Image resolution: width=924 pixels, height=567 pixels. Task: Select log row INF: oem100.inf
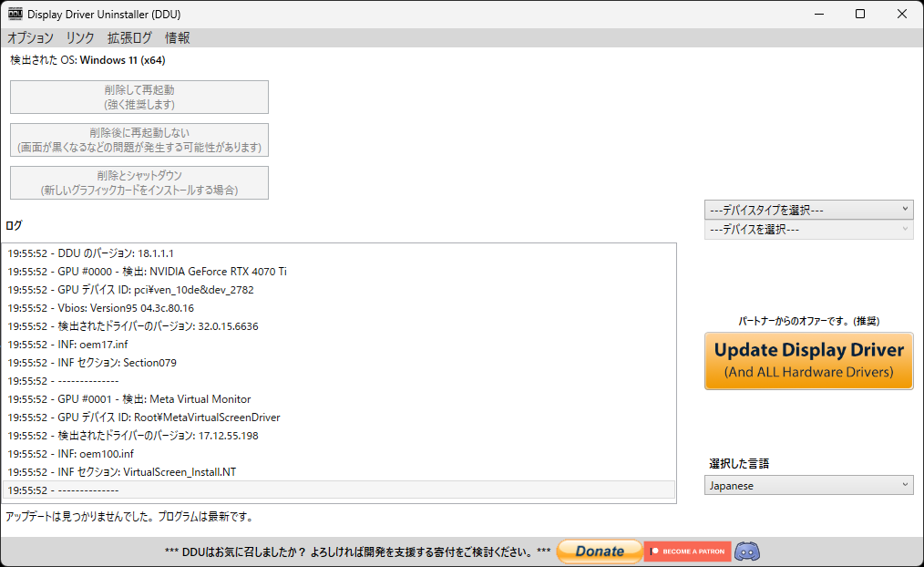(x=339, y=455)
